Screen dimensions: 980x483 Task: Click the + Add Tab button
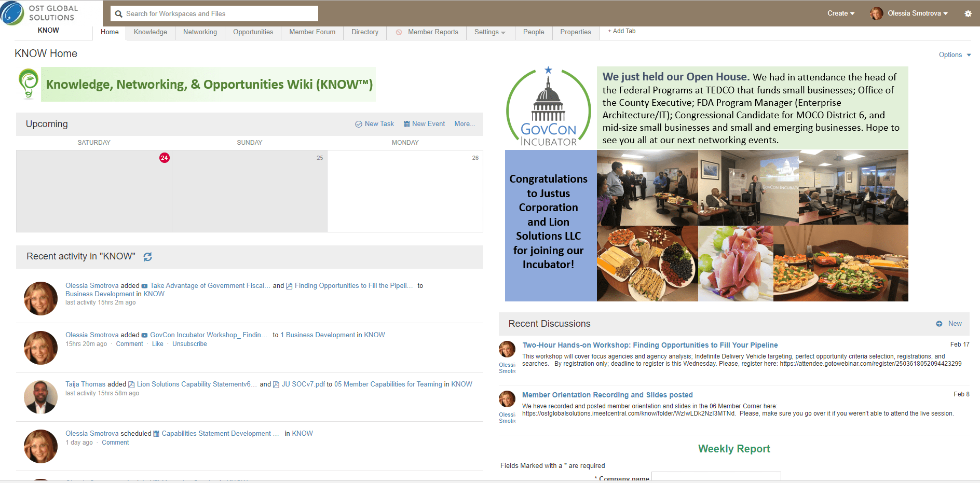[x=622, y=31]
